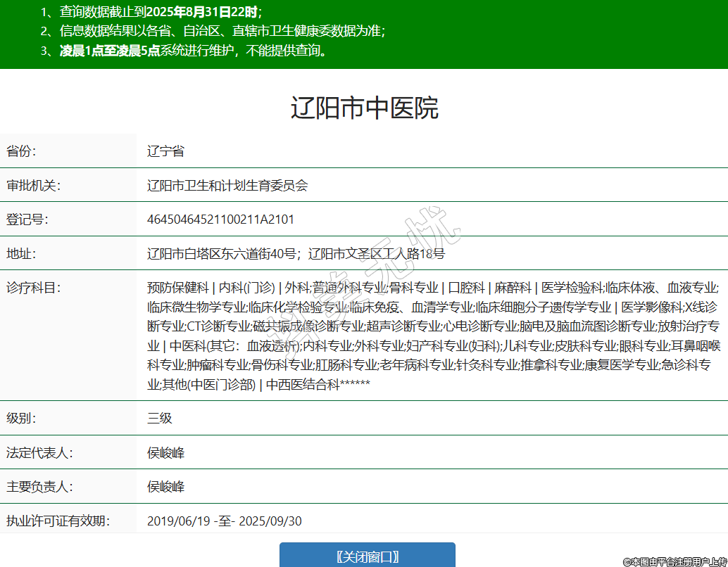Click the 地址 row label
The width and height of the screenshot is (728, 567).
pos(21,254)
